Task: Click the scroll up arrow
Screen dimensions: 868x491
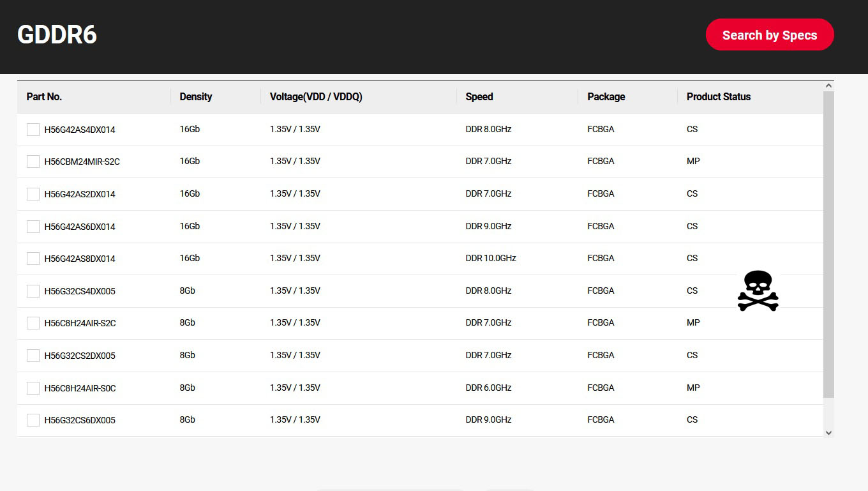Action: [828, 86]
